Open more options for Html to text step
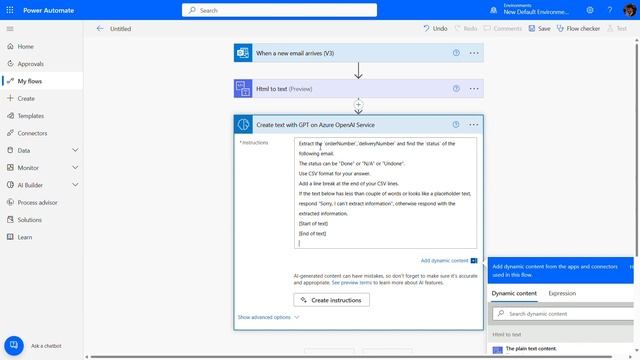 474,89
